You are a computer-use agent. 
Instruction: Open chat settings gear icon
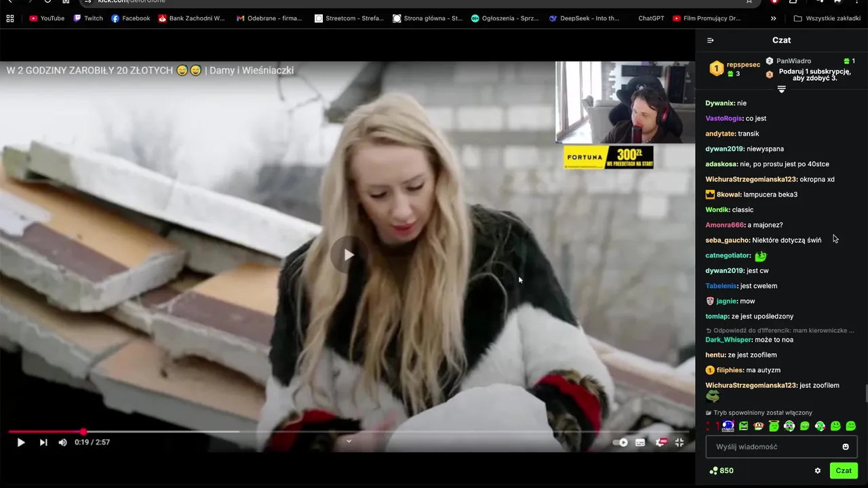coord(817,470)
